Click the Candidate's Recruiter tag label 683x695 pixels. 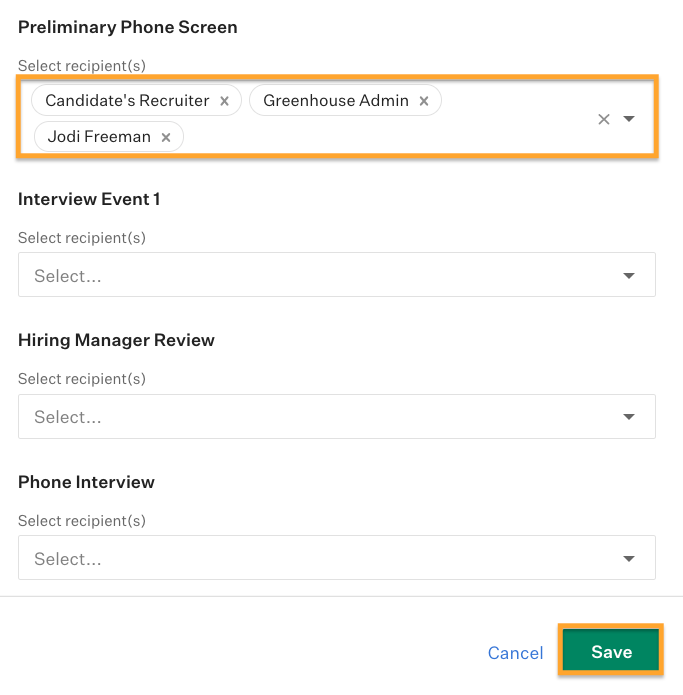pyautogui.click(x=127, y=101)
